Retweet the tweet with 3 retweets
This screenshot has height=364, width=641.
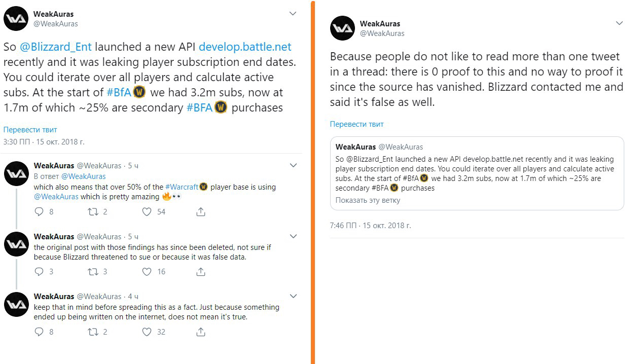coord(93,272)
